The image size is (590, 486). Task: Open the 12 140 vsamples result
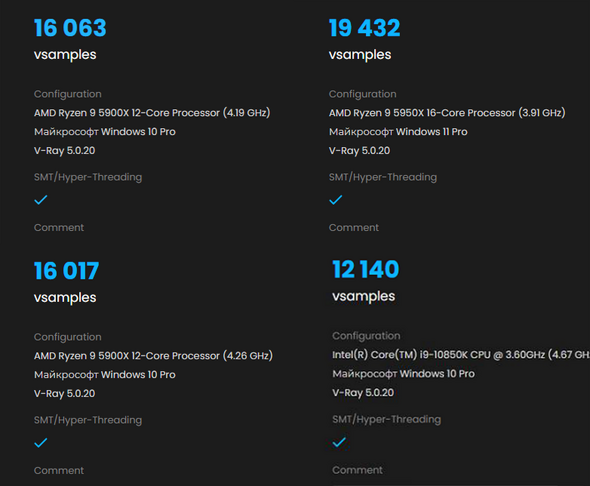pyautogui.click(x=366, y=269)
